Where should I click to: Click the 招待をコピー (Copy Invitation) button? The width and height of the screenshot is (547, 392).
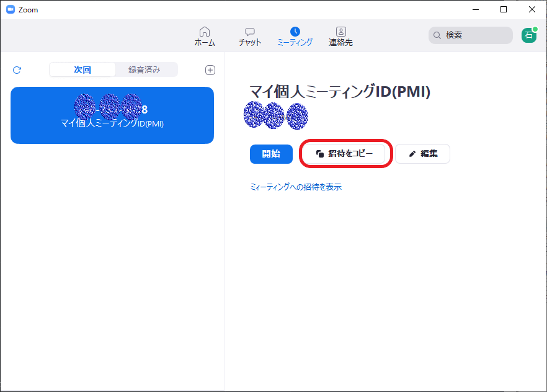click(345, 154)
